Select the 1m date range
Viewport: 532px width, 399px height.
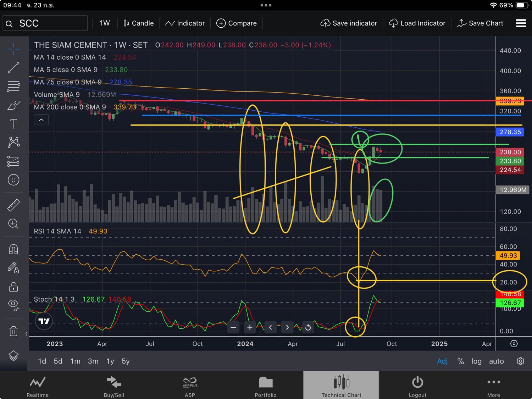75,361
